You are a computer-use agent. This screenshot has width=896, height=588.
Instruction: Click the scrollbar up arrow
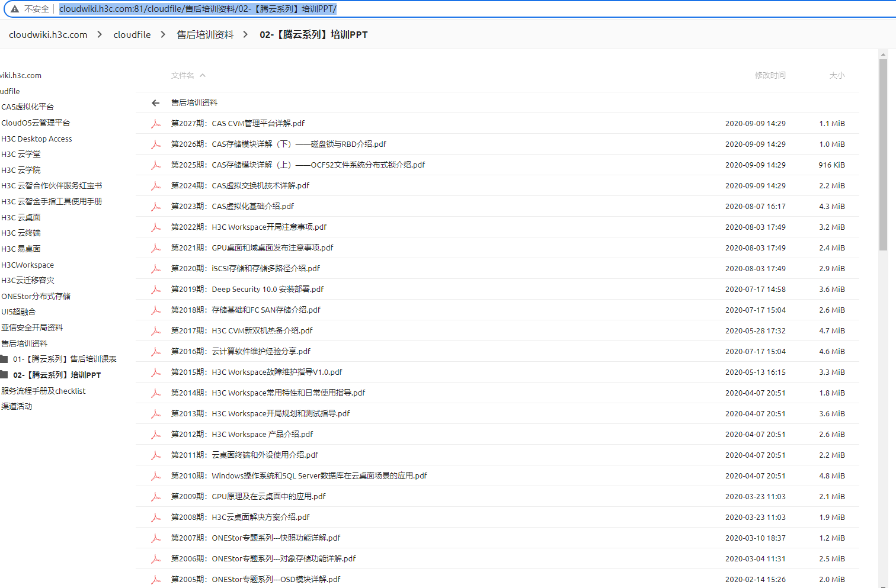coord(883,54)
